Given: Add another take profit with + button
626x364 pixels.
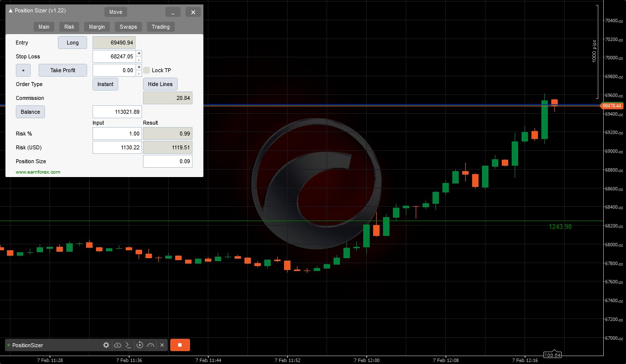Looking at the screenshot, I should click(x=23, y=70).
